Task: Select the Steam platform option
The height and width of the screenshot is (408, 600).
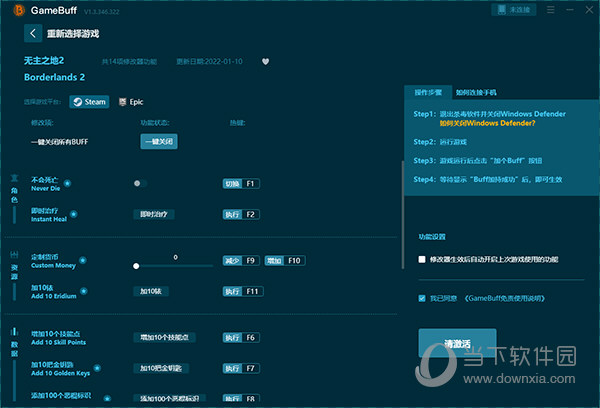Action: 89,102
